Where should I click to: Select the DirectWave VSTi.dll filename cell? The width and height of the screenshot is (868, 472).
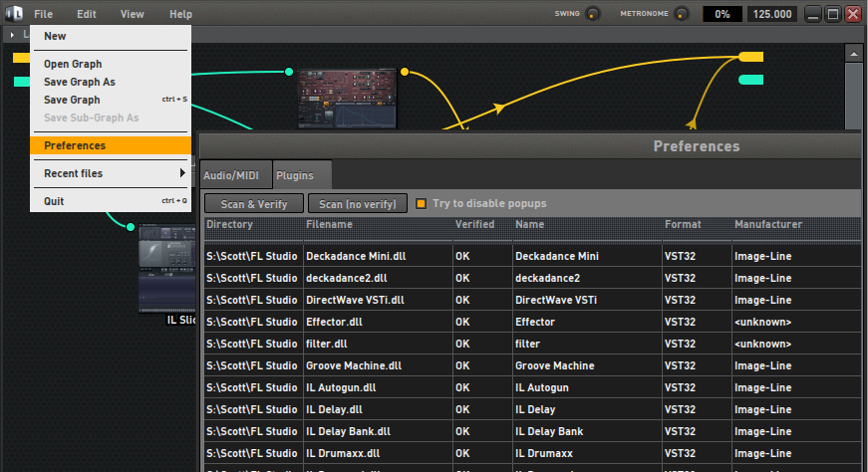(x=378, y=300)
